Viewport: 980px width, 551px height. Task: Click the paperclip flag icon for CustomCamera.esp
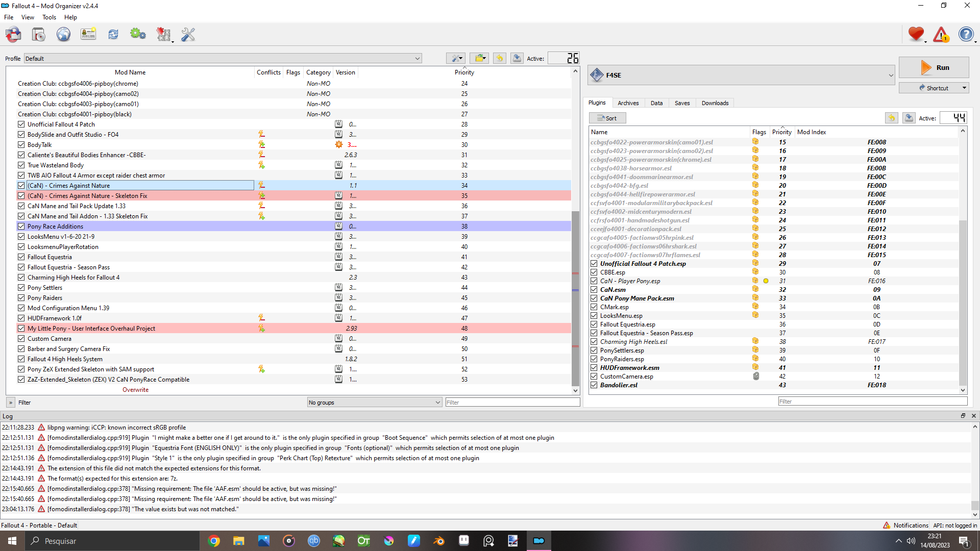(756, 376)
